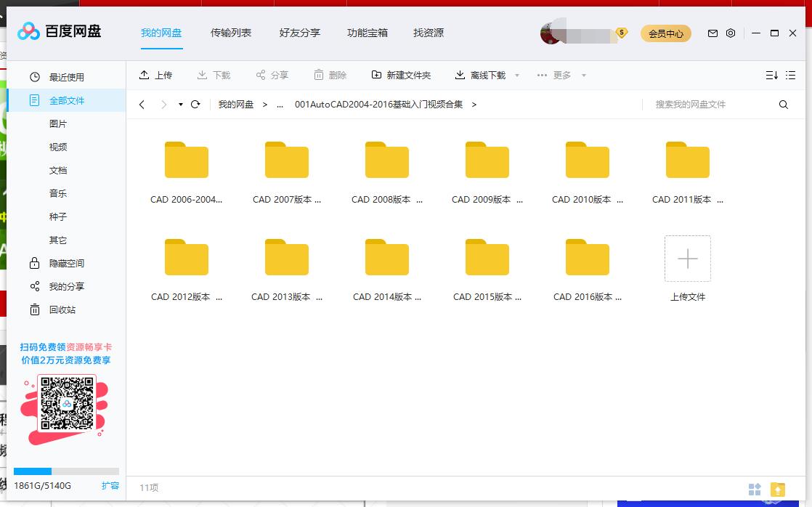Image resolution: width=812 pixels, height=507 pixels.
Task: Open the settings hexagon icon
Action: pyautogui.click(x=731, y=33)
